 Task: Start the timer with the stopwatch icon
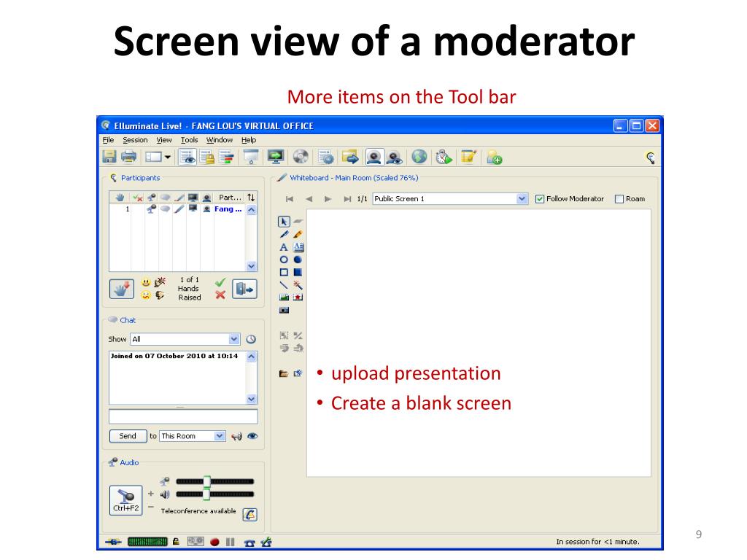(444, 157)
